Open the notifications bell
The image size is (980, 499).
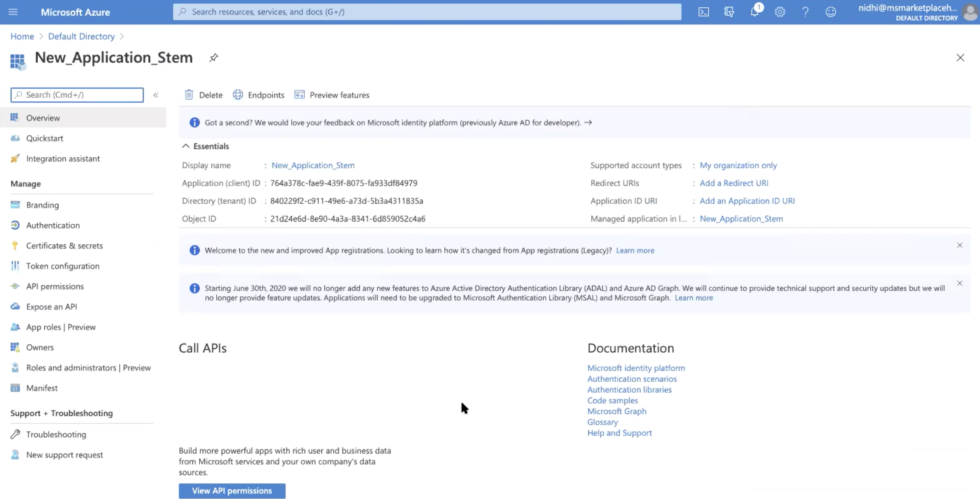point(755,11)
